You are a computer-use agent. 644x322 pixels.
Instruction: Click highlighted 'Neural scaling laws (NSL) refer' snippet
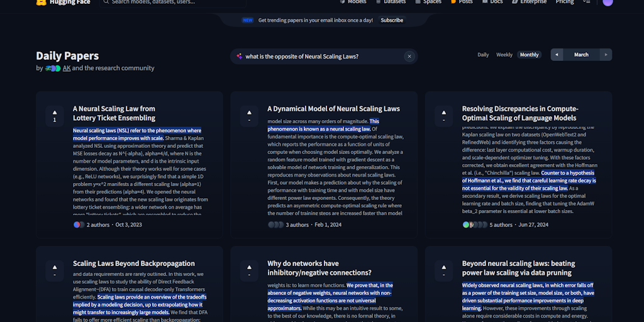click(x=137, y=135)
